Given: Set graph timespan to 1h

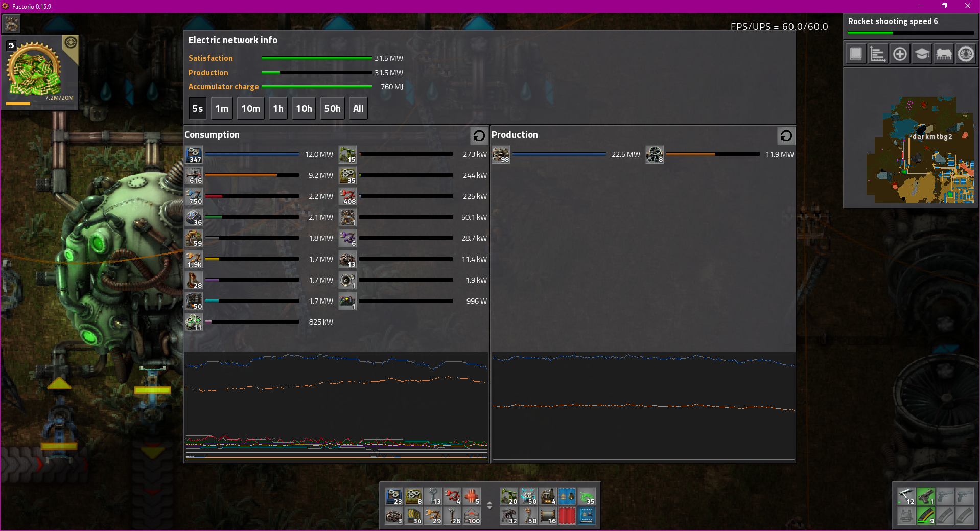Looking at the screenshot, I should 278,108.
